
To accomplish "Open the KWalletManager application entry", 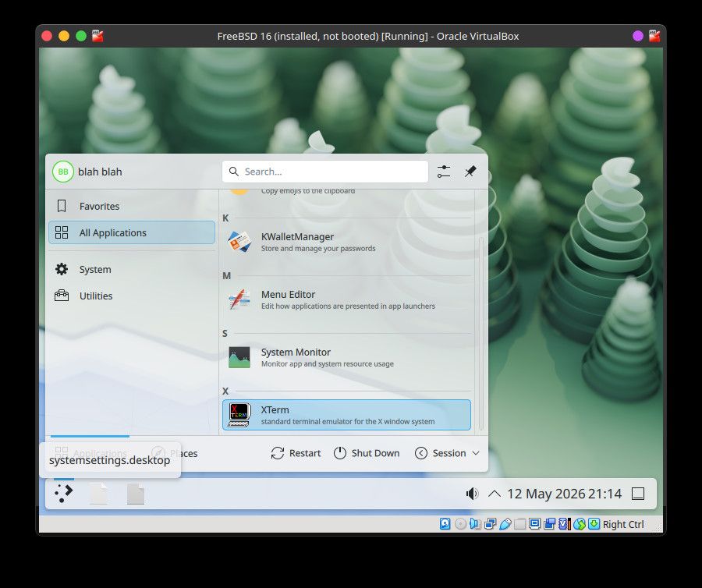I will pyautogui.click(x=346, y=242).
